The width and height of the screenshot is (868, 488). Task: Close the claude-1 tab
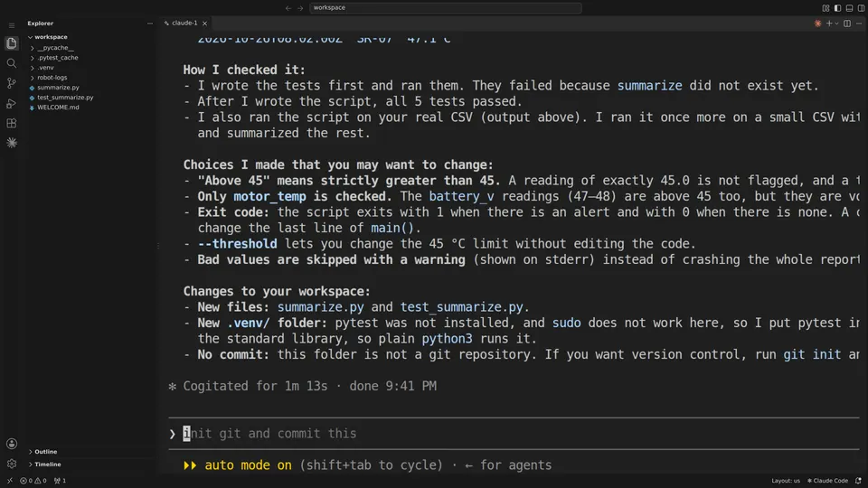205,23
